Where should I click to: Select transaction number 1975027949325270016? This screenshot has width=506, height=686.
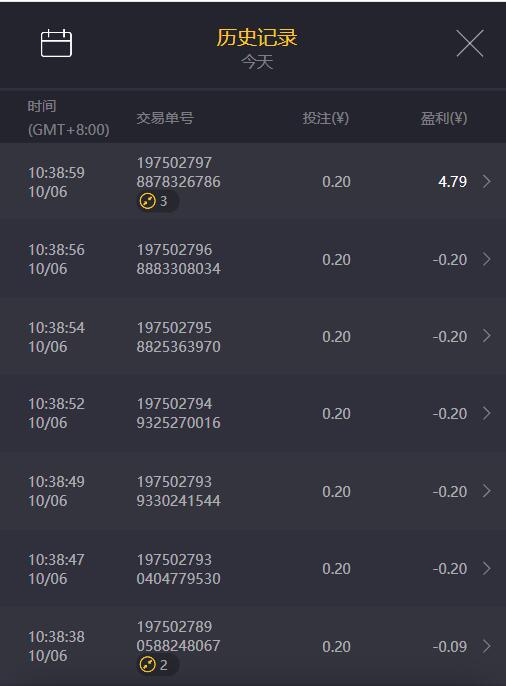178,413
